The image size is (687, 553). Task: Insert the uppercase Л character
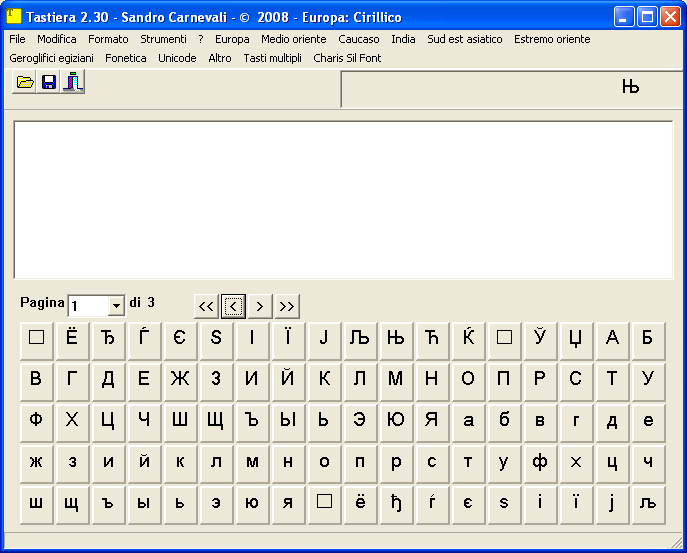tap(360, 382)
